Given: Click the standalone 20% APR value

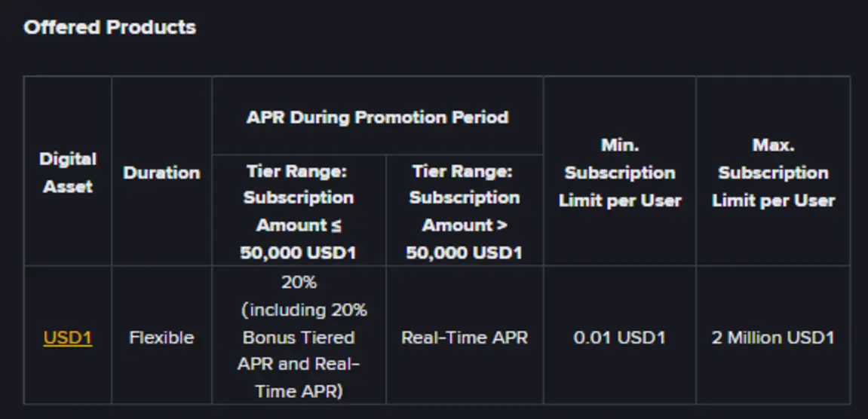Looking at the screenshot, I should (299, 283).
